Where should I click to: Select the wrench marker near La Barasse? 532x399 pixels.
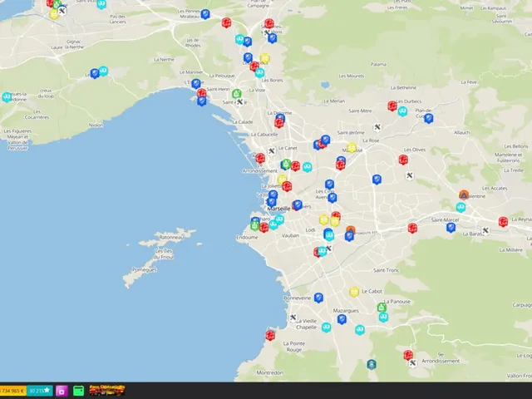tap(485, 230)
